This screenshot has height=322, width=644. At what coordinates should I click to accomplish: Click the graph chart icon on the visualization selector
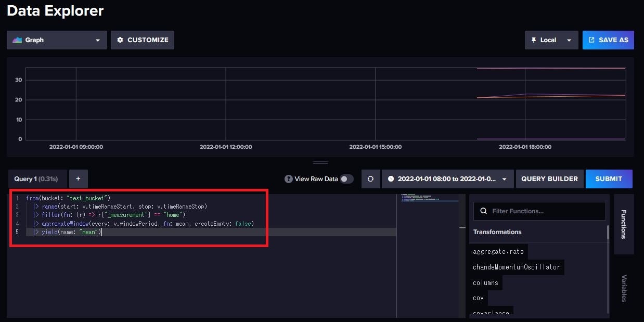click(x=16, y=40)
